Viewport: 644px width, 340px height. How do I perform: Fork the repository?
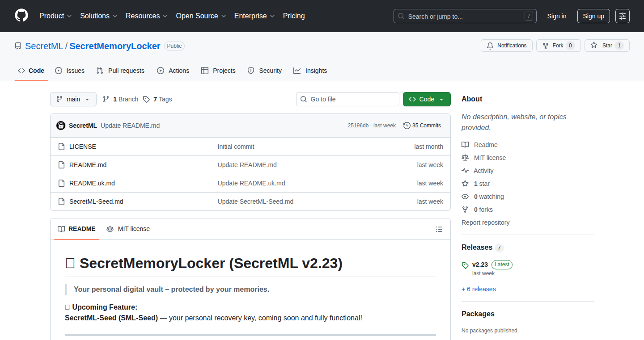point(558,46)
